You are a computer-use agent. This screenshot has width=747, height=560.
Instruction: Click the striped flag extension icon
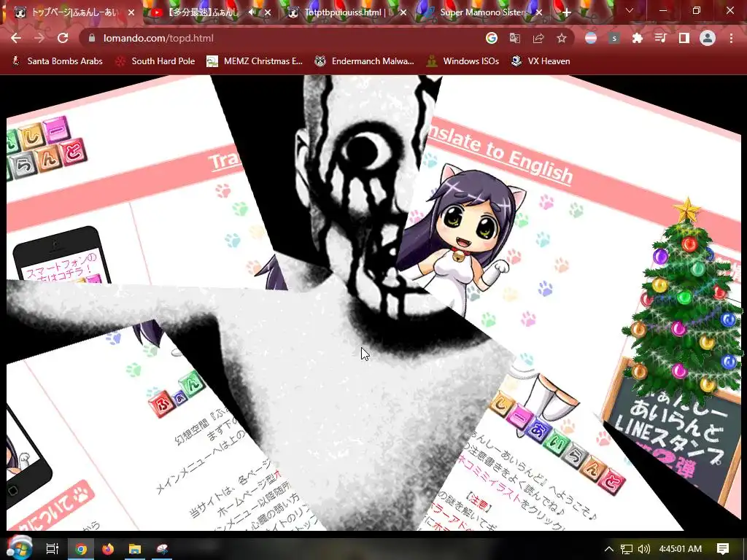click(591, 38)
